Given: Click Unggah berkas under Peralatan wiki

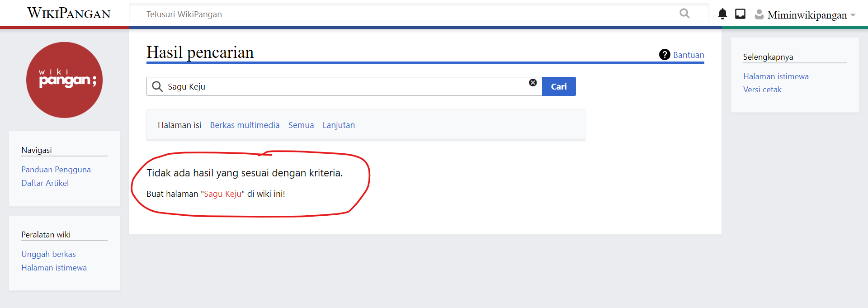Looking at the screenshot, I should 48,254.
